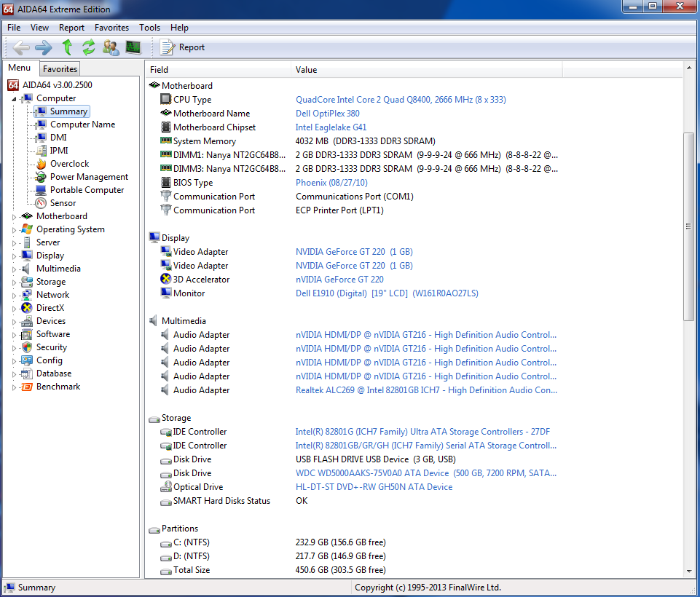
Task: Click the Network computers icon in tree
Action: [27, 295]
